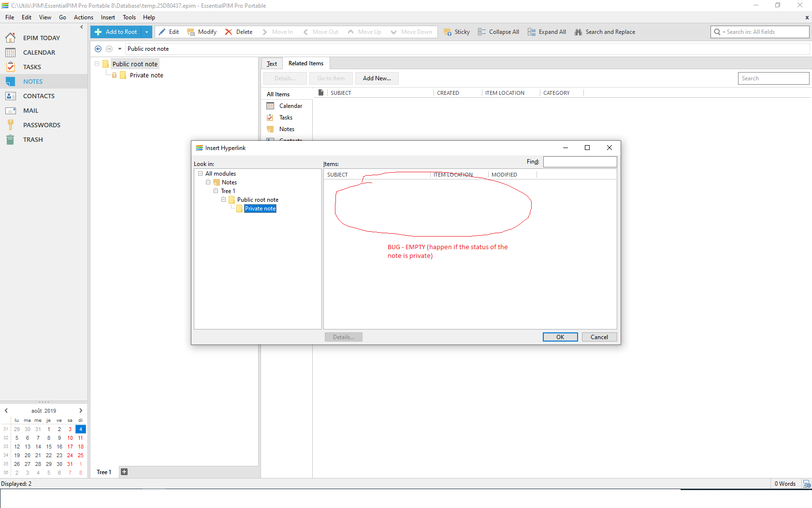Click the status bar sync icon

click(x=807, y=484)
